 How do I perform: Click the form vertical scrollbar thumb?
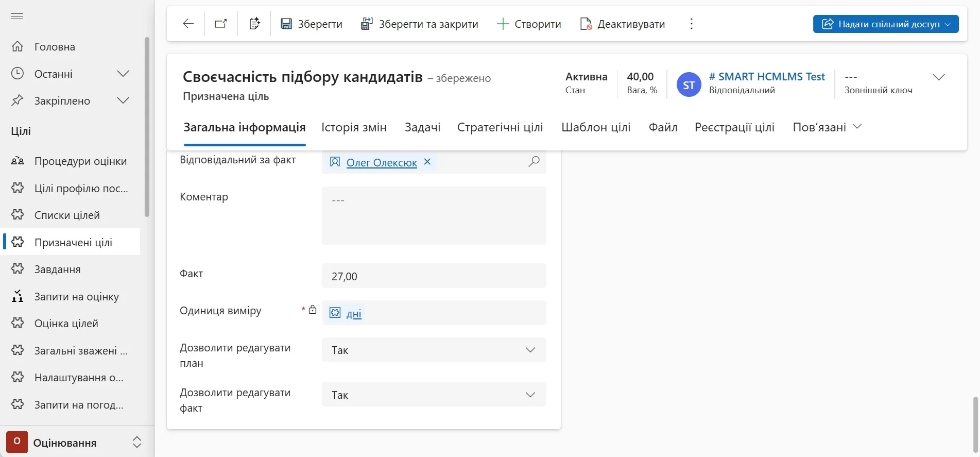975,424
